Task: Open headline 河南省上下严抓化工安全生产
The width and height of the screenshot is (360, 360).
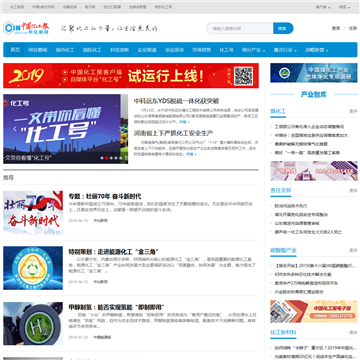Action: [173, 133]
